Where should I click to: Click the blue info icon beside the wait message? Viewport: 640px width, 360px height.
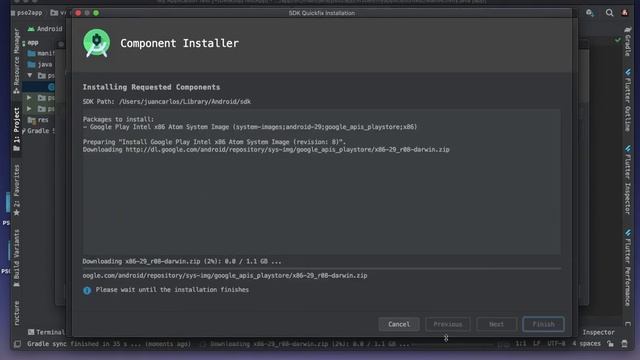tap(87, 290)
